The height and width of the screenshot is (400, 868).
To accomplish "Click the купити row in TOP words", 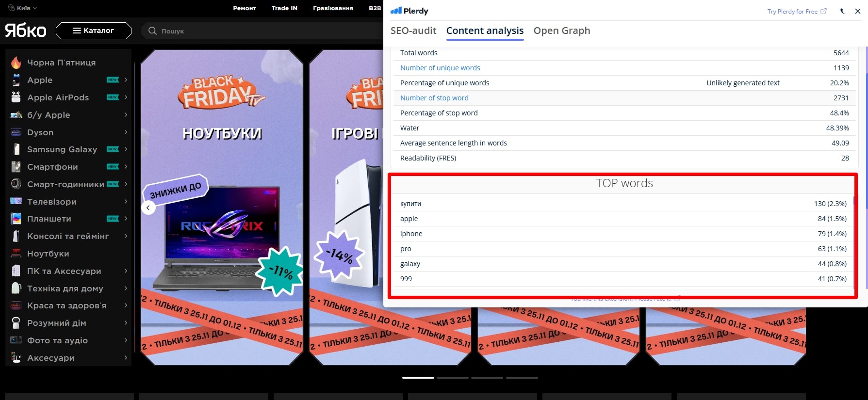I will click(x=623, y=204).
